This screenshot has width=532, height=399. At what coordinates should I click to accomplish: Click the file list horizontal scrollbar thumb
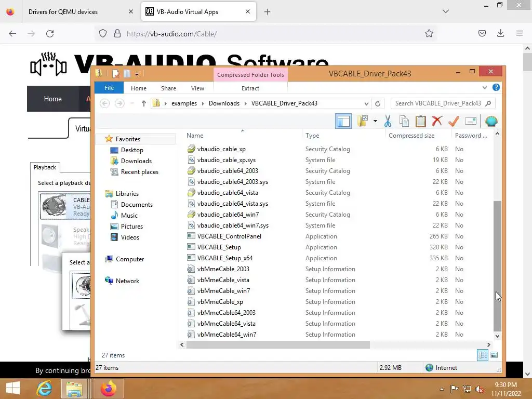(278, 345)
